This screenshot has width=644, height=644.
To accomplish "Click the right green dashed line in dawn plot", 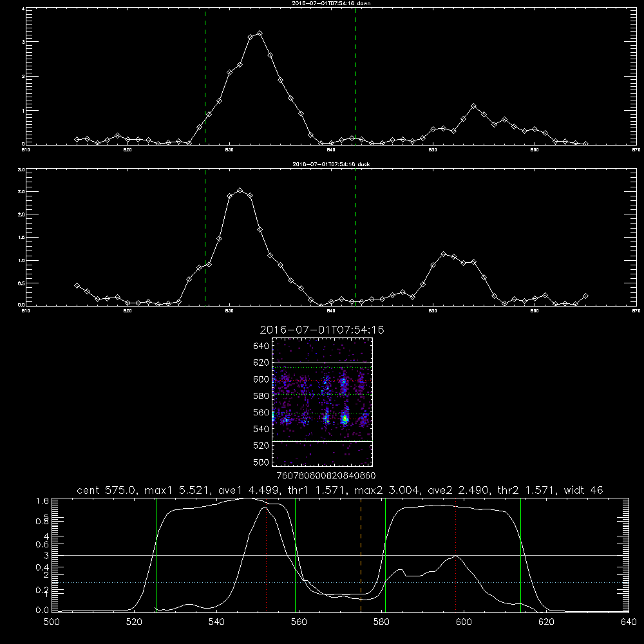I will click(x=355, y=76).
